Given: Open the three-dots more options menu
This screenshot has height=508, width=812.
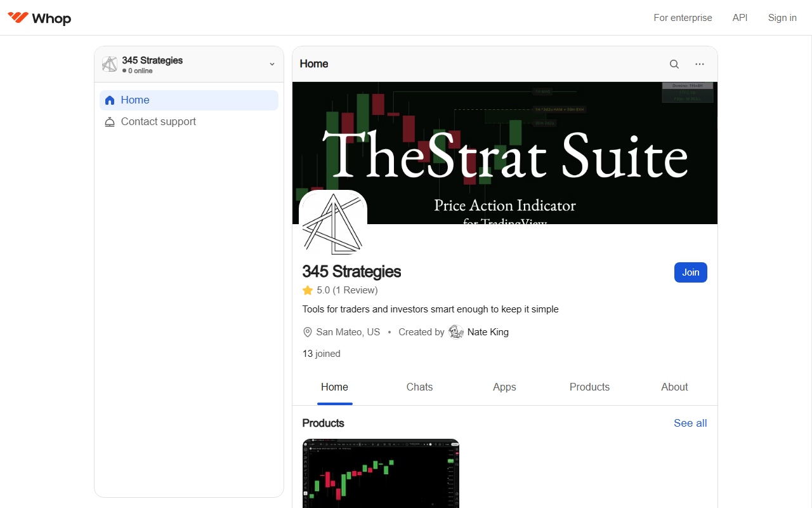Looking at the screenshot, I should 700,64.
